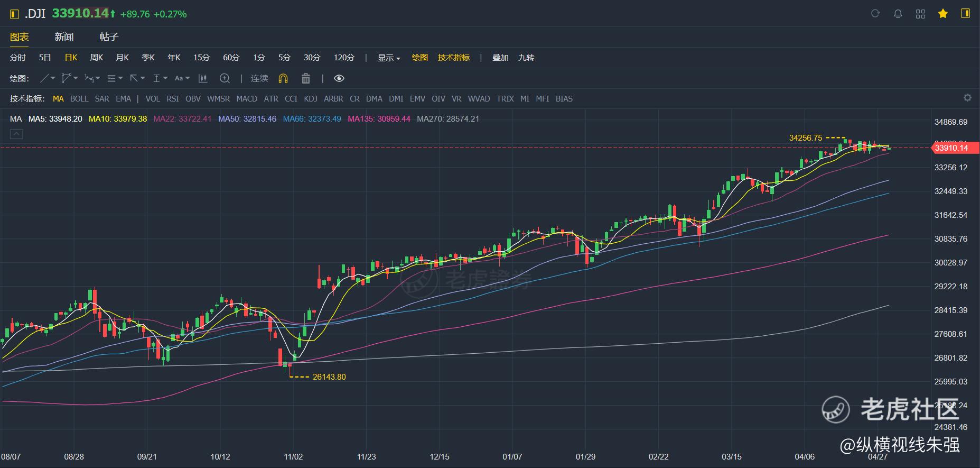Collapse the MA legend with the arrow
The width and height of the screenshot is (980, 468).
(16, 134)
